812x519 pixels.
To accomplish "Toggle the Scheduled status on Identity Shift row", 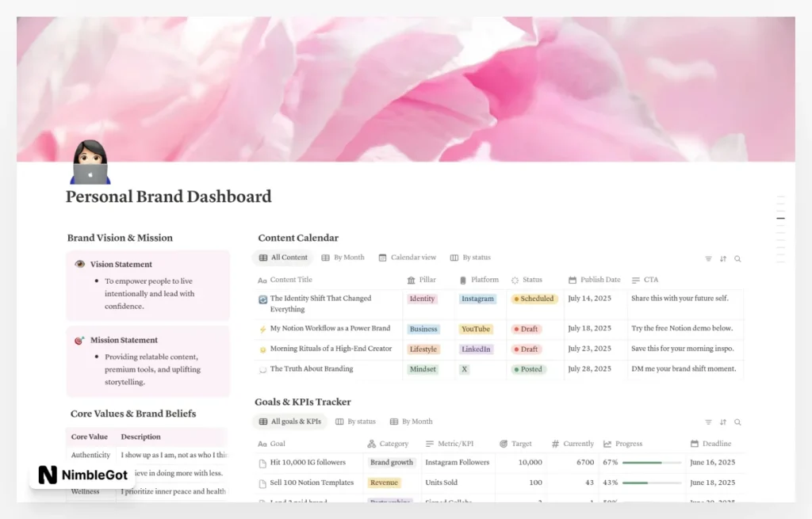I will click(x=534, y=299).
